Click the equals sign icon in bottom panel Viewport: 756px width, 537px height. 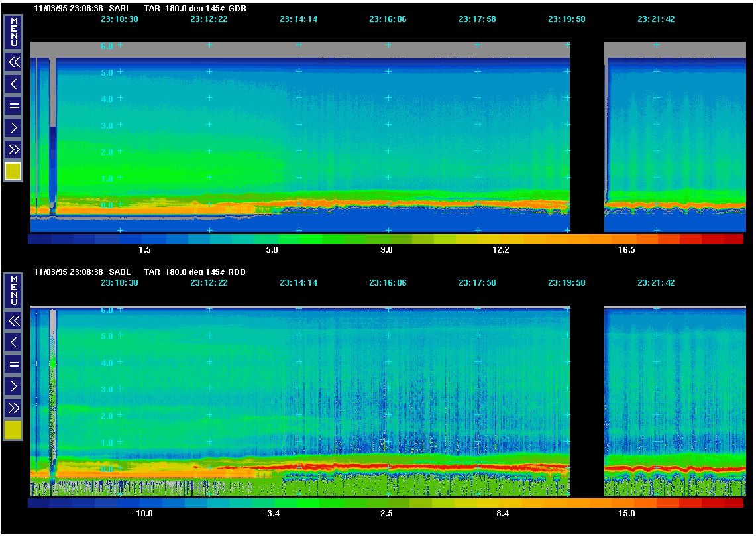(x=13, y=364)
